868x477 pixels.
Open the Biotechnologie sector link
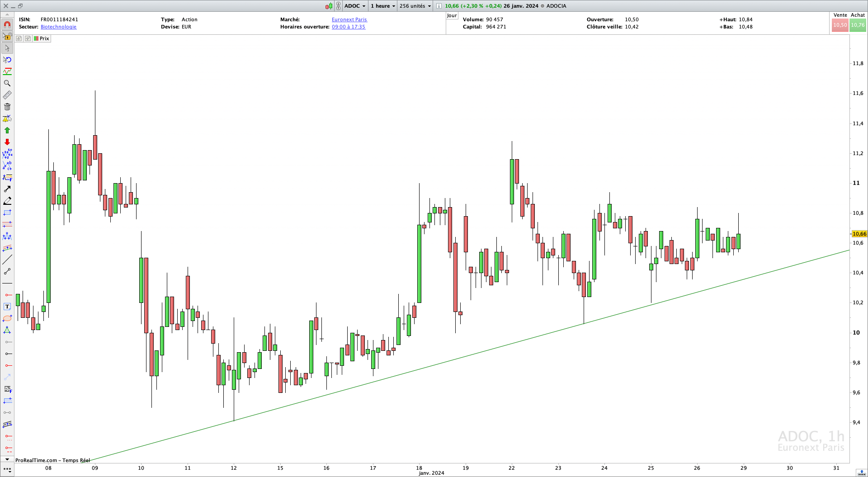coord(58,27)
